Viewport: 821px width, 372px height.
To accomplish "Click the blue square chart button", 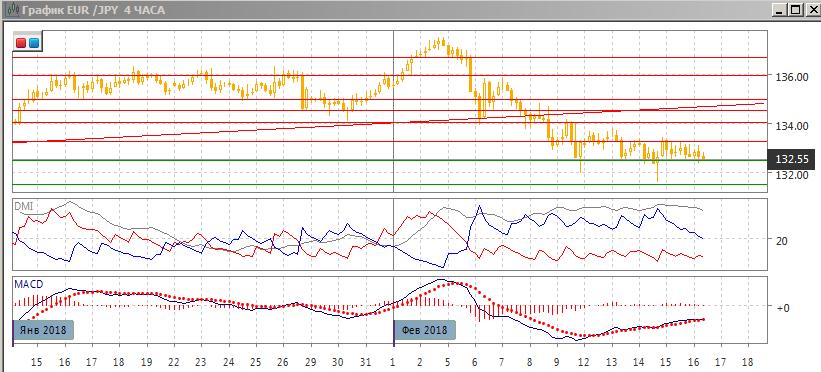I will click(34, 43).
